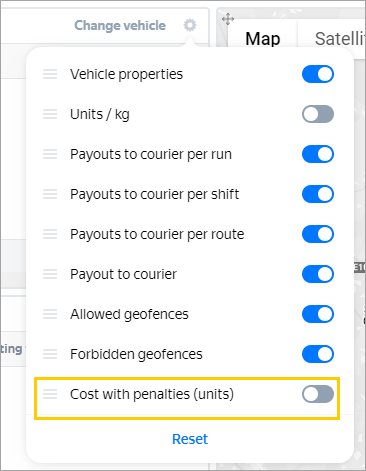
Task: Open column settings gear icon
Action: [x=190, y=25]
